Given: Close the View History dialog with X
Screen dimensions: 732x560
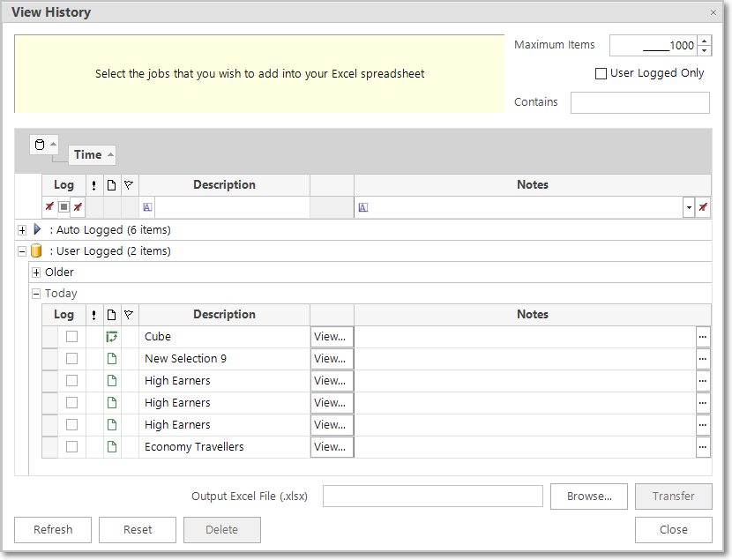Looking at the screenshot, I should [x=713, y=12].
